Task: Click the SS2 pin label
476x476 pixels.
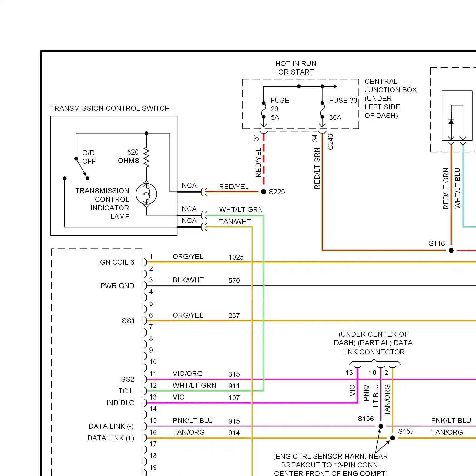Action: pos(128,379)
